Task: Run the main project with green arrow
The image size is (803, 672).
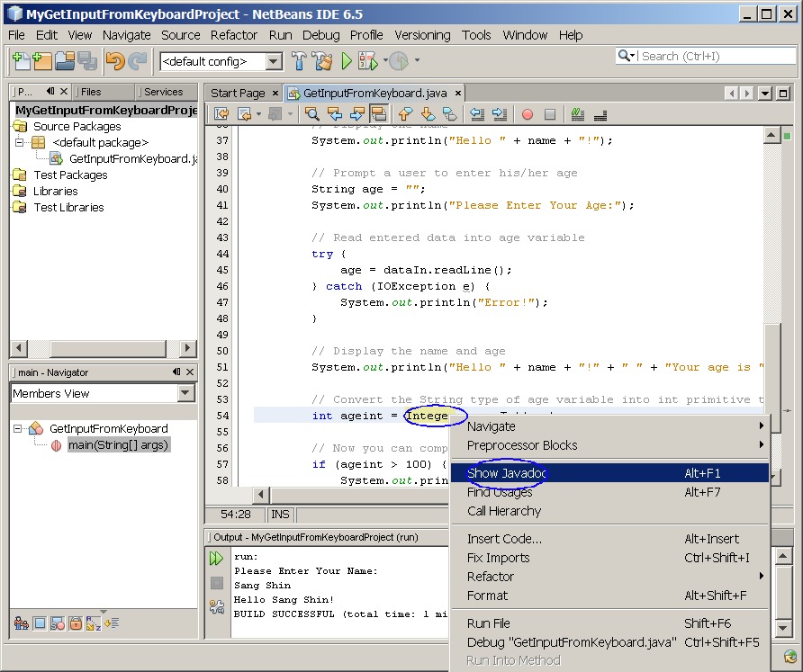Action: (347, 61)
